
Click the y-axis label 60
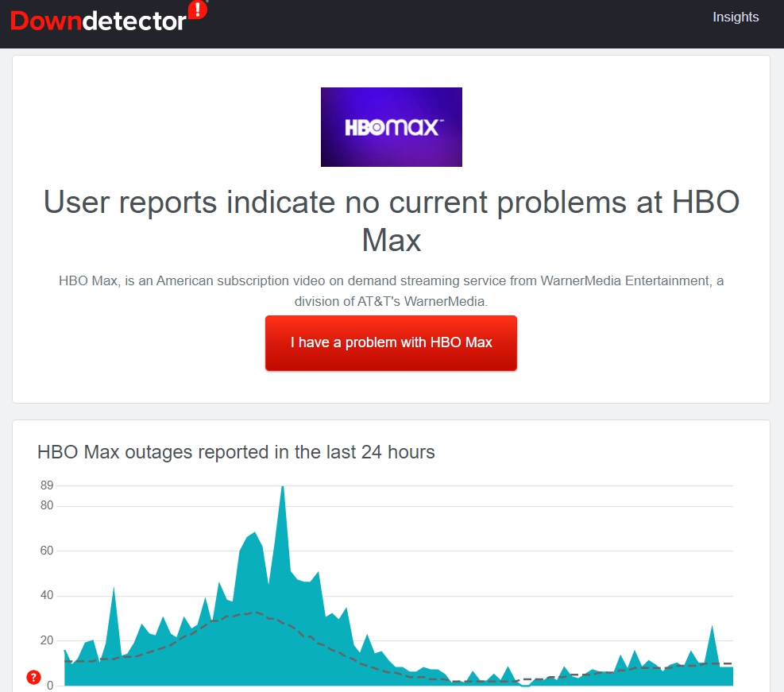[x=47, y=551]
